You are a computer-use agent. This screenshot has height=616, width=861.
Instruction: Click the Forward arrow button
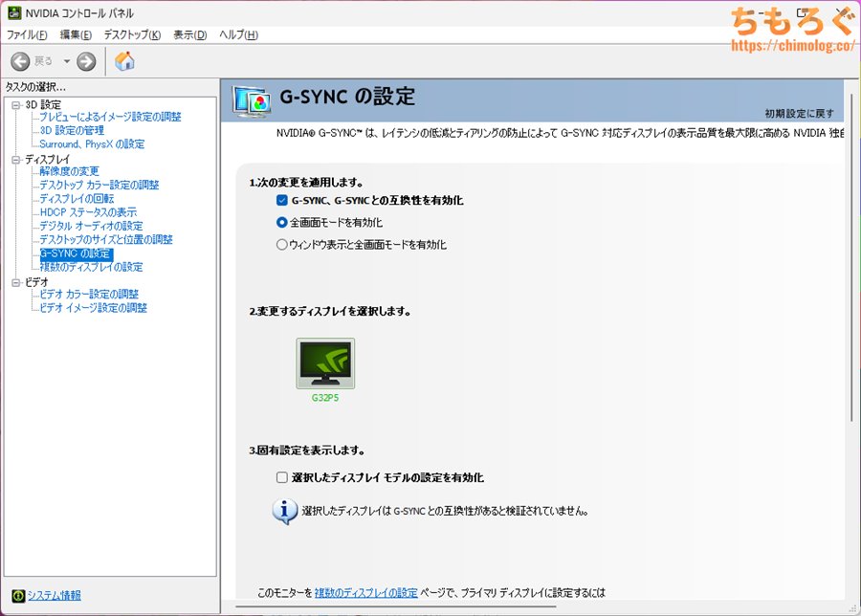pos(86,61)
